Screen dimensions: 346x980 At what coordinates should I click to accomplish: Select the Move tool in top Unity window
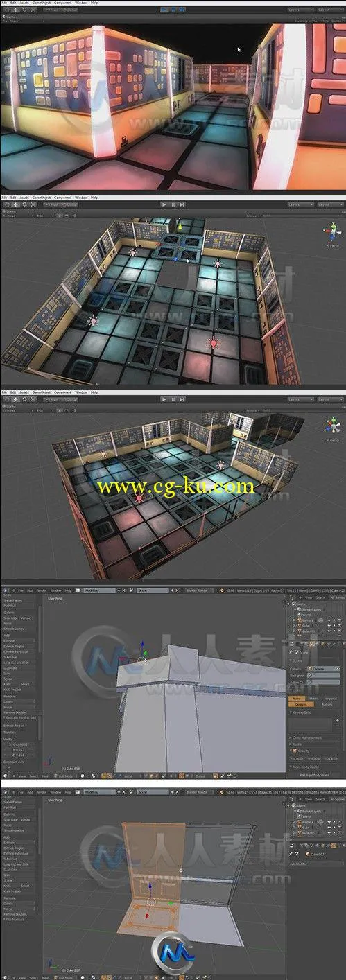(x=16, y=10)
